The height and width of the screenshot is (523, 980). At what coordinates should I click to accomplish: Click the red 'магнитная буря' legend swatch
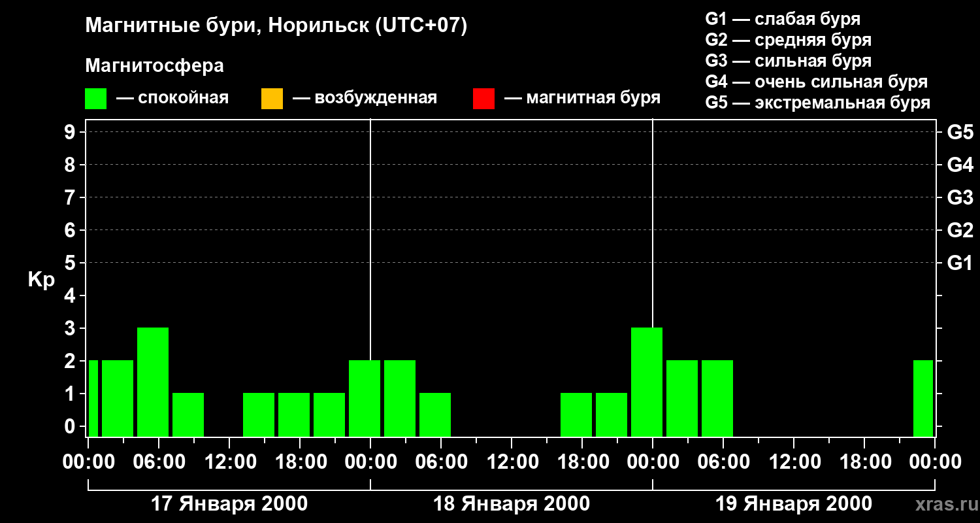tap(483, 99)
